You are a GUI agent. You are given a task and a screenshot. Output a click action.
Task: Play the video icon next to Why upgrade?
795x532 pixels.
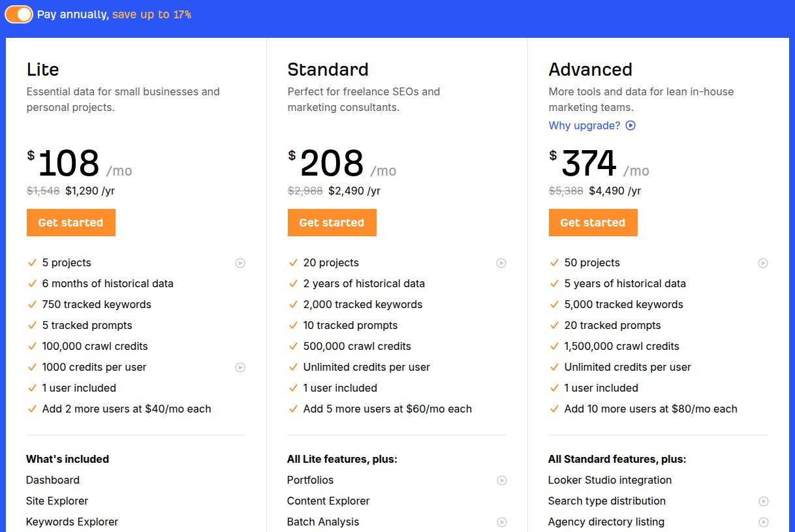629,125
